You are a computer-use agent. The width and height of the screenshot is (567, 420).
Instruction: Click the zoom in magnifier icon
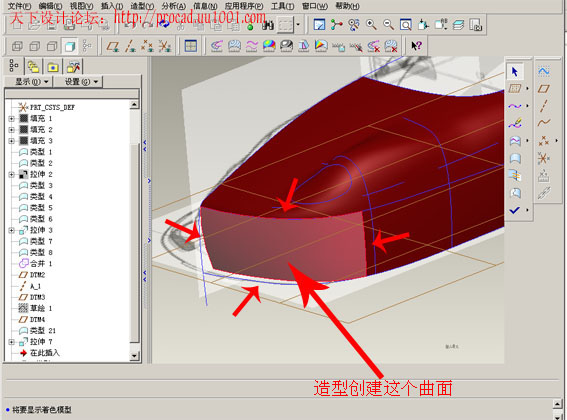(371, 25)
